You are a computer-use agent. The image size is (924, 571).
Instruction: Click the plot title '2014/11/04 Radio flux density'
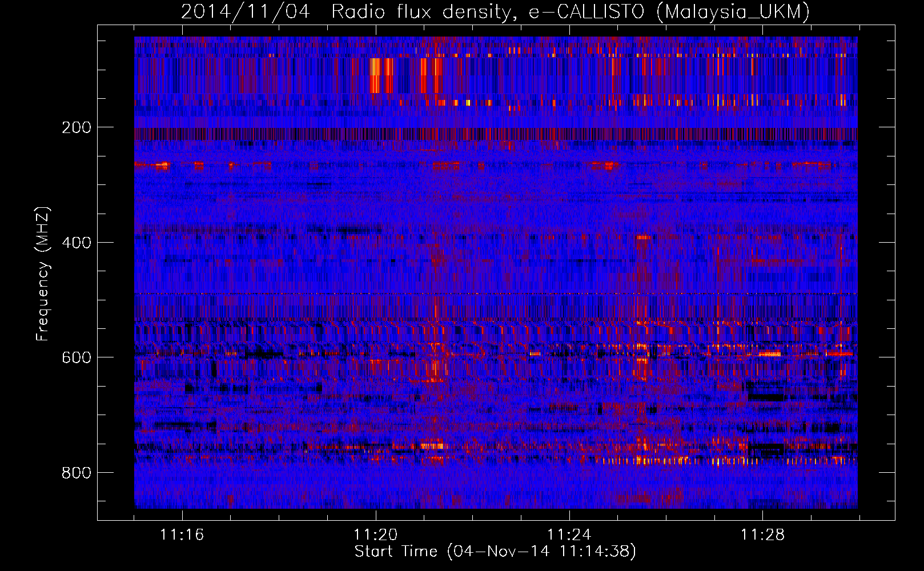point(495,12)
